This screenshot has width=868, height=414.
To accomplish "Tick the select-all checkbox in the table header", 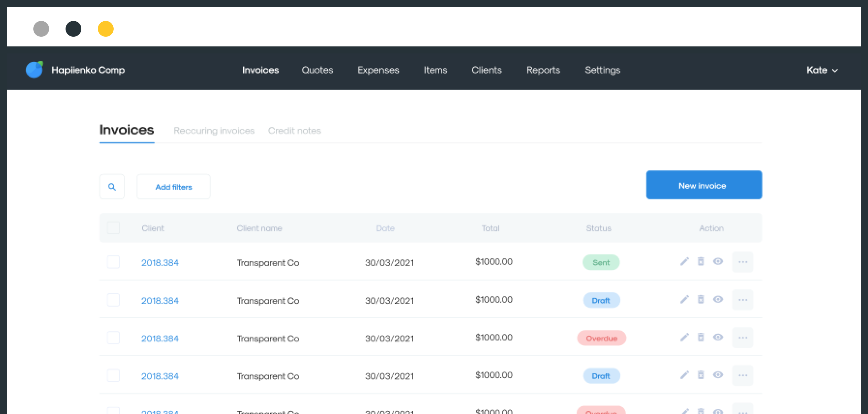I will (x=114, y=228).
